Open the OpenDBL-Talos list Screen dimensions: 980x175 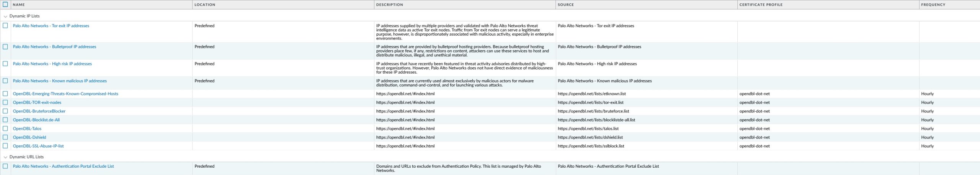(x=27, y=129)
